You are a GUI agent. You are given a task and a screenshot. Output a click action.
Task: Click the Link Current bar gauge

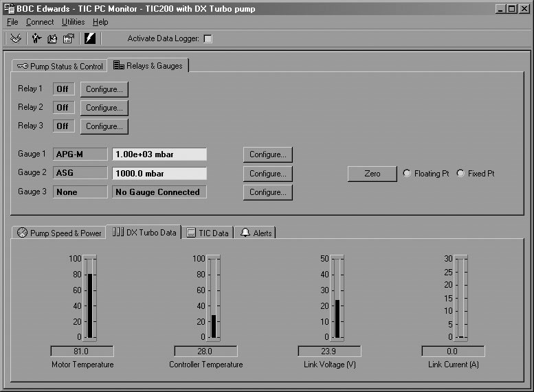(x=461, y=298)
